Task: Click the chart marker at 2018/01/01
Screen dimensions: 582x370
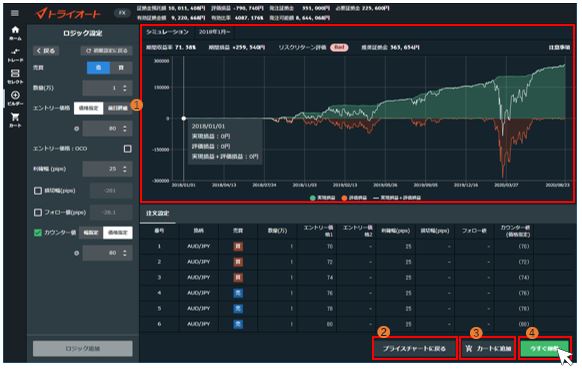Action: (184, 118)
